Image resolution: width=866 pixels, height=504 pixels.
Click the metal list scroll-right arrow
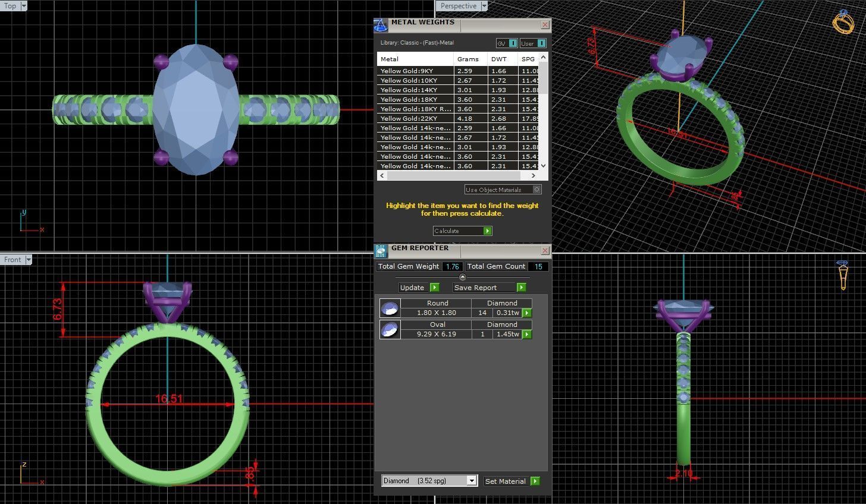point(533,176)
